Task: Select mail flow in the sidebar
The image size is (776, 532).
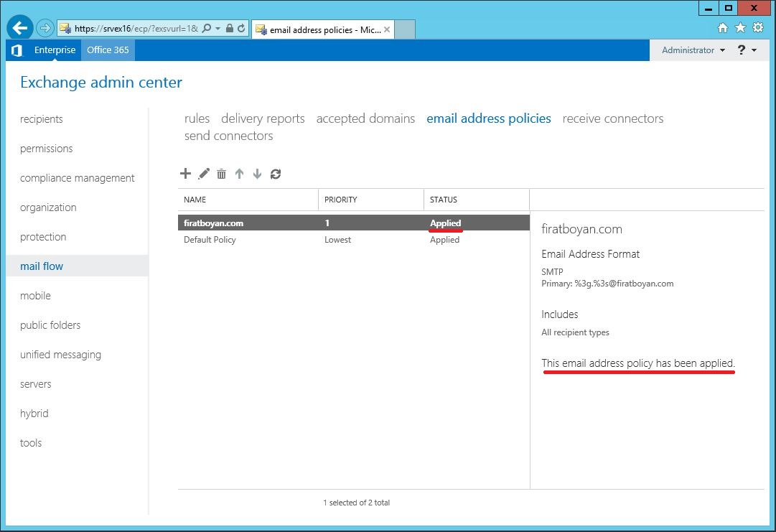Action: 78,266
